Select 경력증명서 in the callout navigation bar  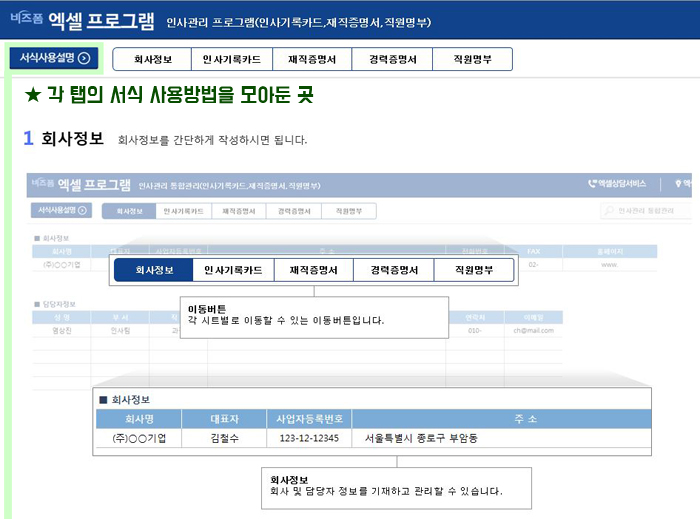[x=394, y=270]
